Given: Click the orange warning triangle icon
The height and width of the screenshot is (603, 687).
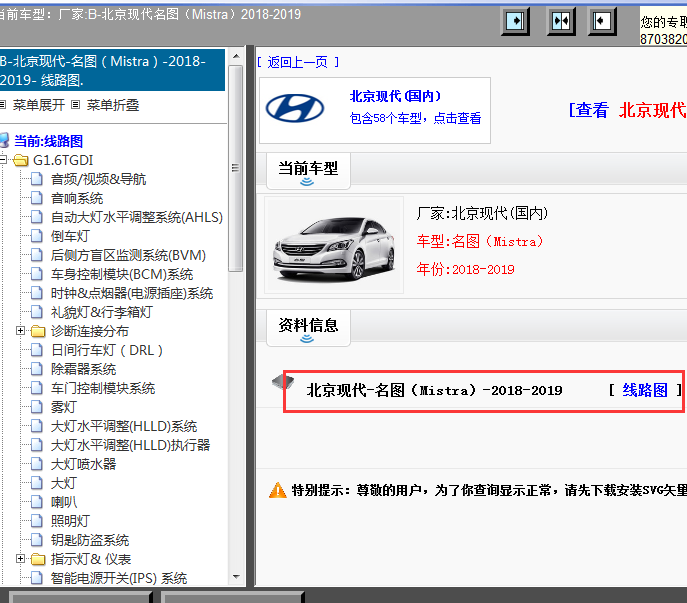Looking at the screenshot, I should point(277,490).
